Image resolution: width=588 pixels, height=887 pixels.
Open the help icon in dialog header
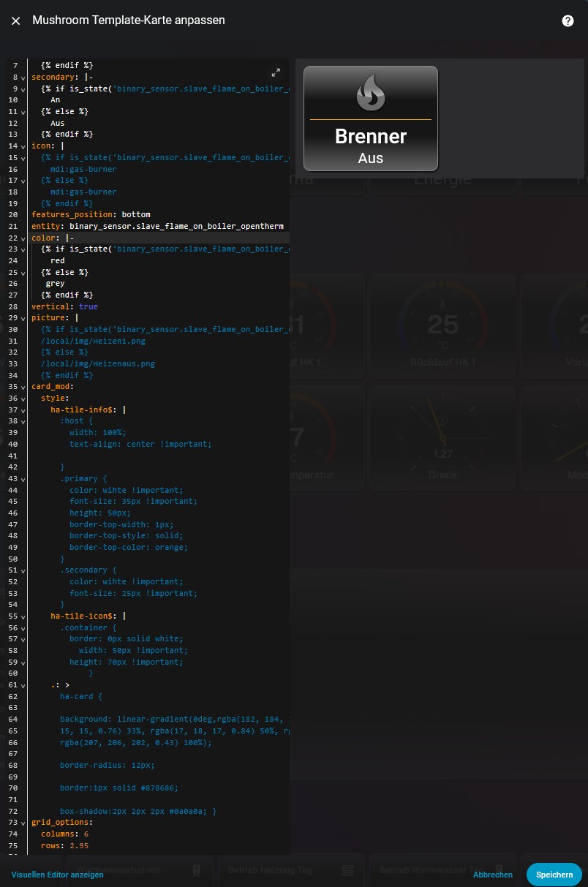point(568,21)
